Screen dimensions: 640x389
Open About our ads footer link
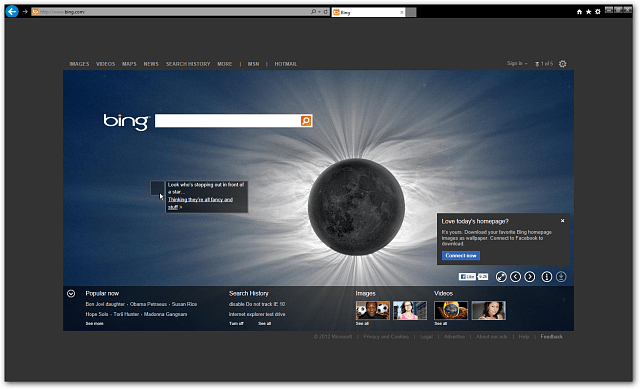(491, 337)
